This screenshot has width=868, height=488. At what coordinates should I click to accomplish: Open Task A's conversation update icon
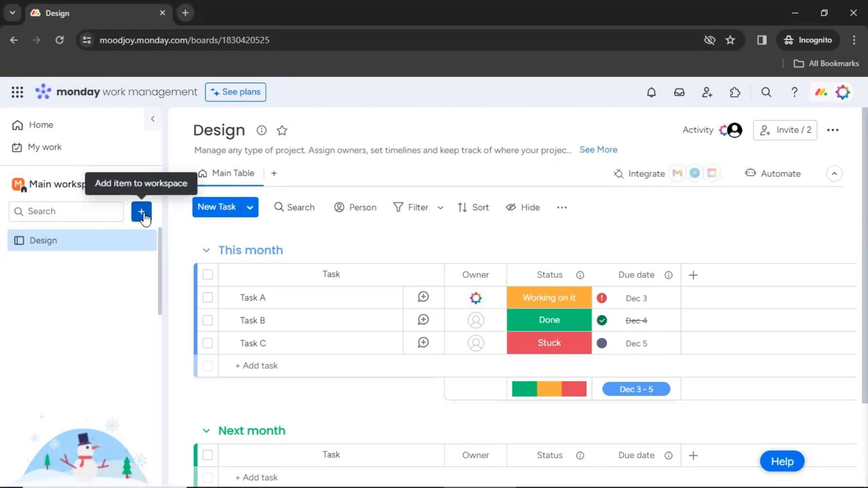pos(423,297)
